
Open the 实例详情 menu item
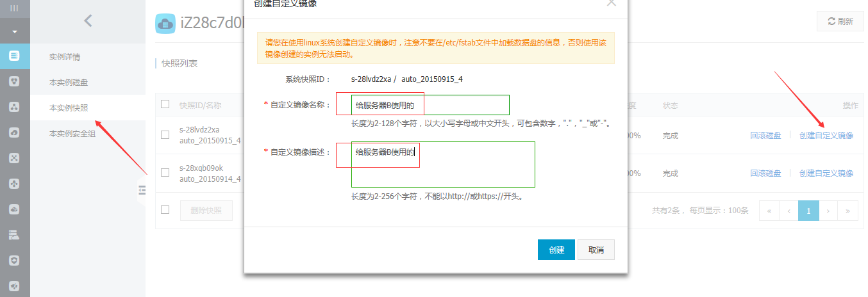point(65,57)
